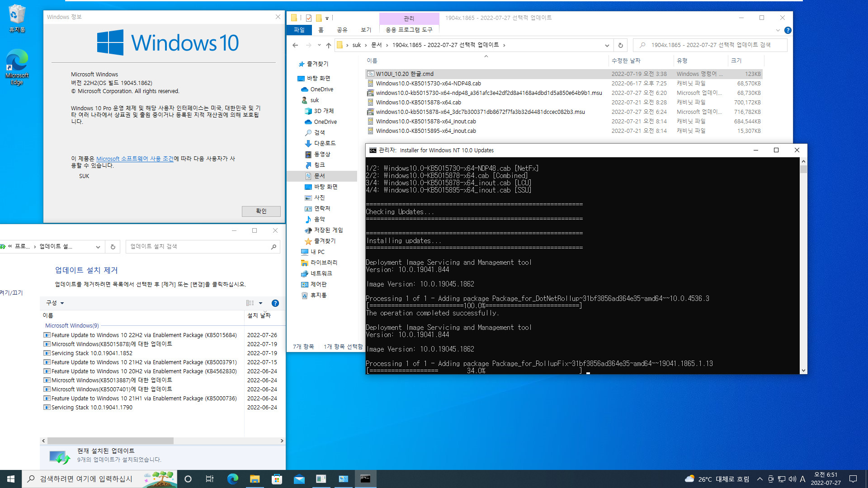Open view options dropdown arrow in updates
This screenshot has height=488, width=868.
pos(260,303)
